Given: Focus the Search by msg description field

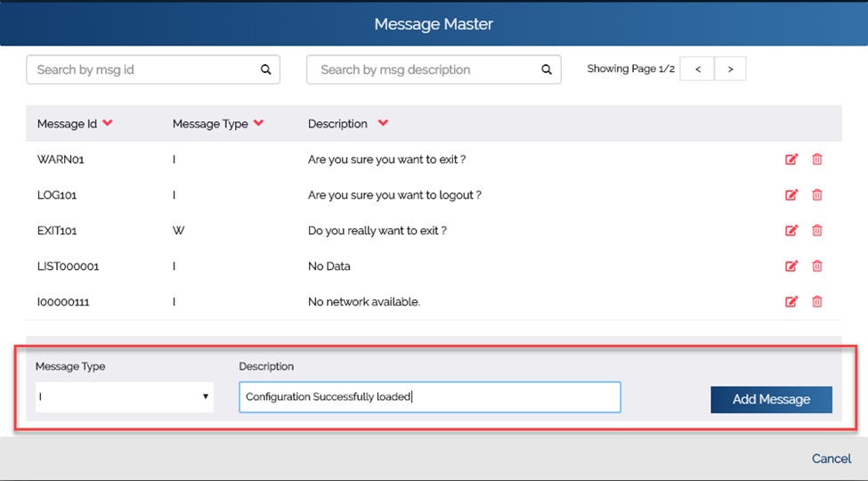Looking at the screenshot, I should pos(434,69).
